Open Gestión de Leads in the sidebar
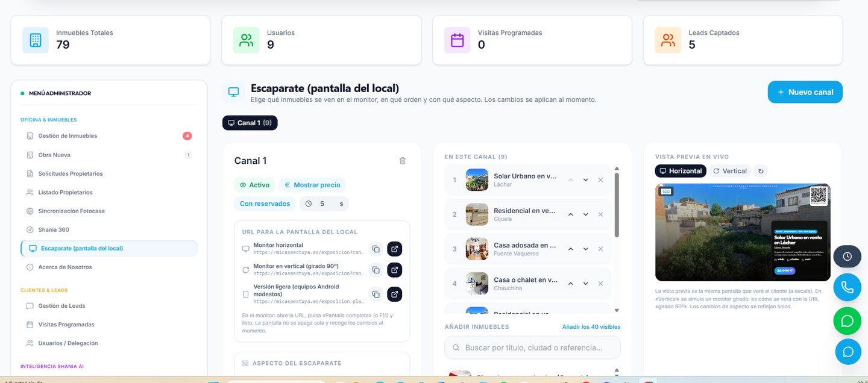868x383 pixels. (x=109, y=306)
